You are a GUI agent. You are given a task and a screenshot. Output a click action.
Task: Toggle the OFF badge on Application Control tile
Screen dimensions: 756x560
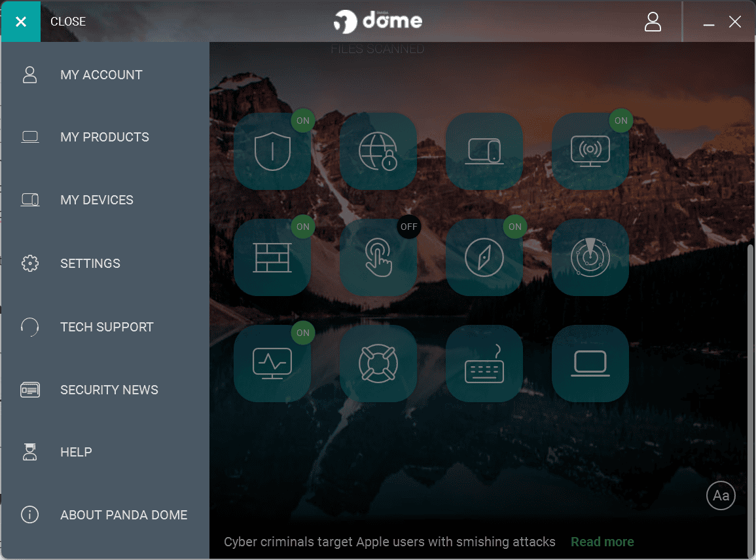point(409,227)
